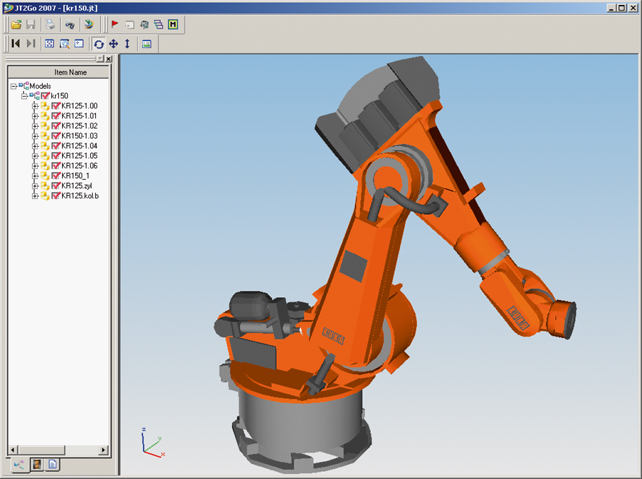
Task: Expand the KR125-1.06 node
Action: (35, 166)
